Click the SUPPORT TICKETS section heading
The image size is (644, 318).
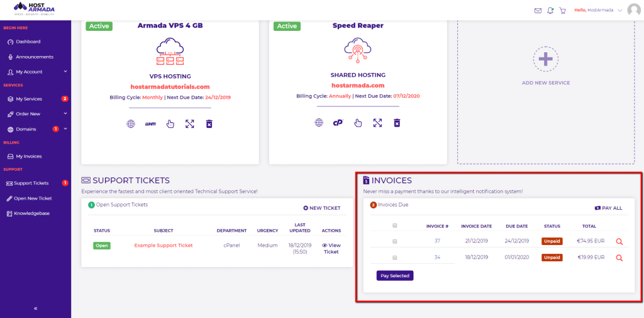click(126, 181)
